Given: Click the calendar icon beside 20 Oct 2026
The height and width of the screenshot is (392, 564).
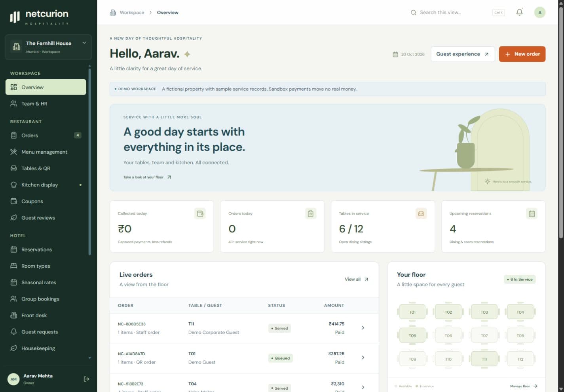Looking at the screenshot, I should tap(395, 54).
